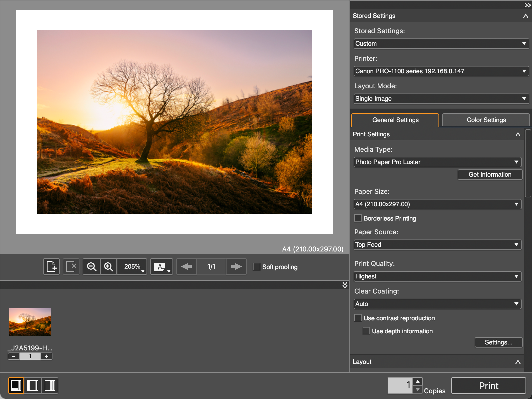Enable Borderless Printing

pyautogui.click(x=358, y=218)
